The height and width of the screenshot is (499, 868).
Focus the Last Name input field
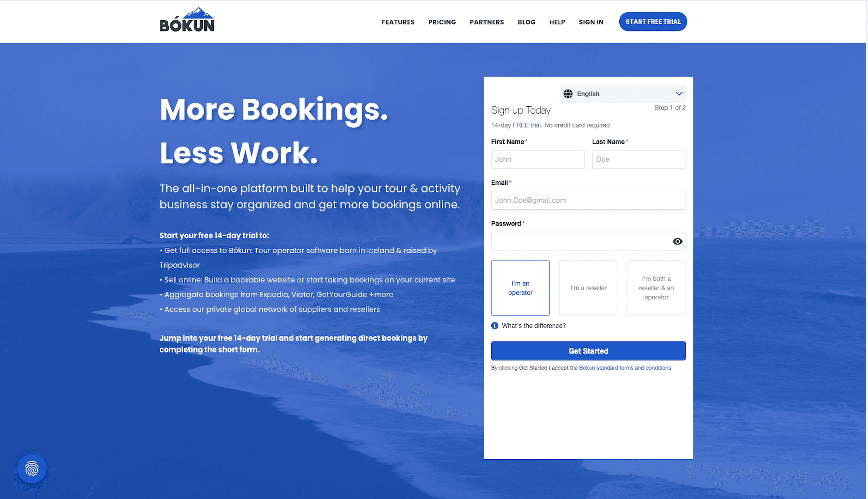639,159
